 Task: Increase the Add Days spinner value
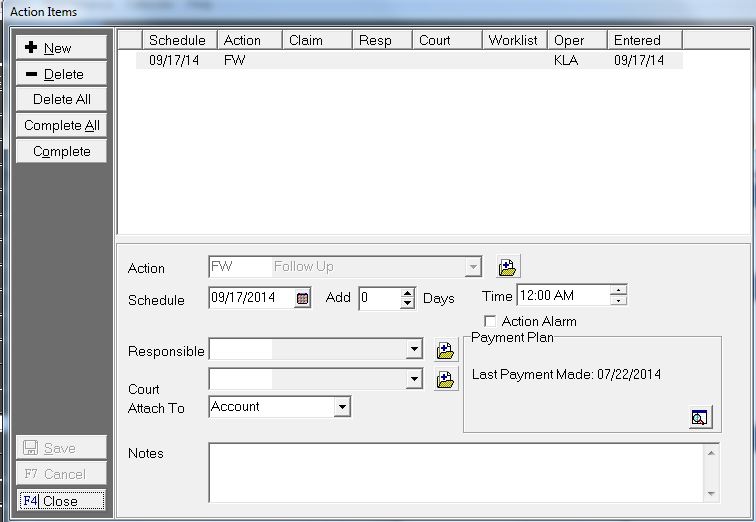[x=407, y=293]
